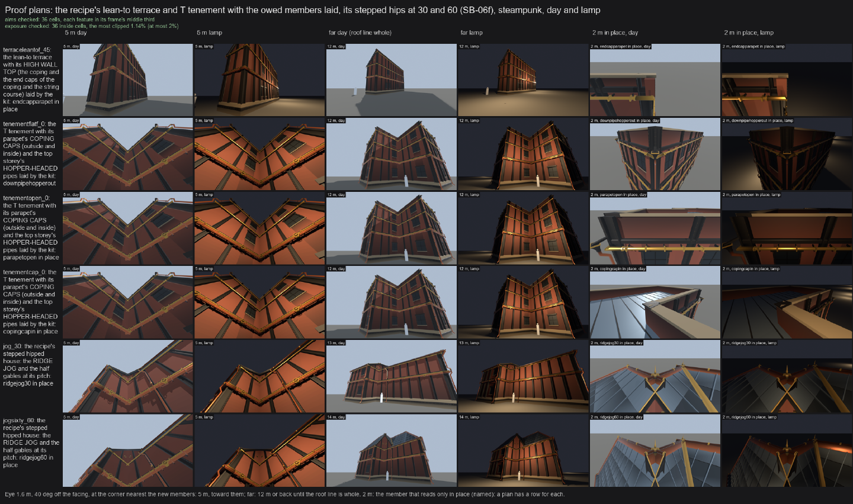Select the jogsixty_60 5 m lamp thumbnail
Viewport: 853px width, 504px height.
click(x=259, y=450)
